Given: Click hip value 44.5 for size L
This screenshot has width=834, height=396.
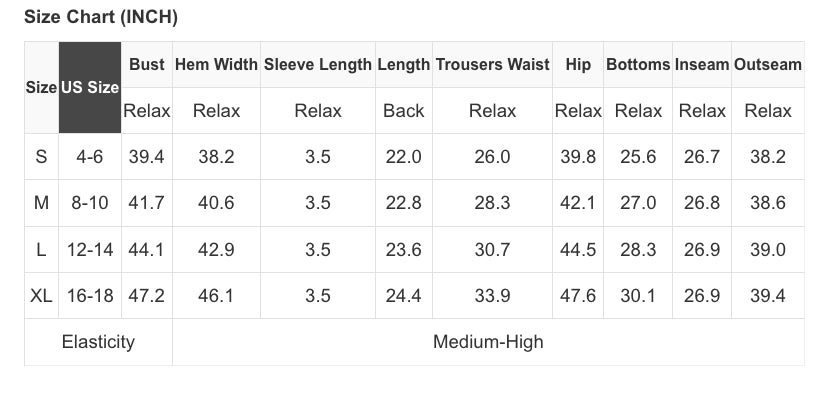Looking at the screenshot, I should click(578, 249).
